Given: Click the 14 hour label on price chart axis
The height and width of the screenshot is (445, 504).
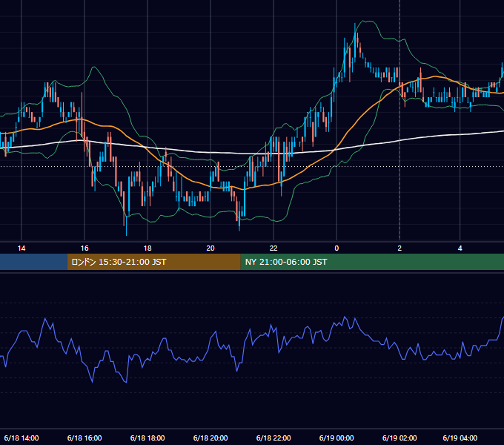Looking at the screenshot, I should tap(21, 248).
